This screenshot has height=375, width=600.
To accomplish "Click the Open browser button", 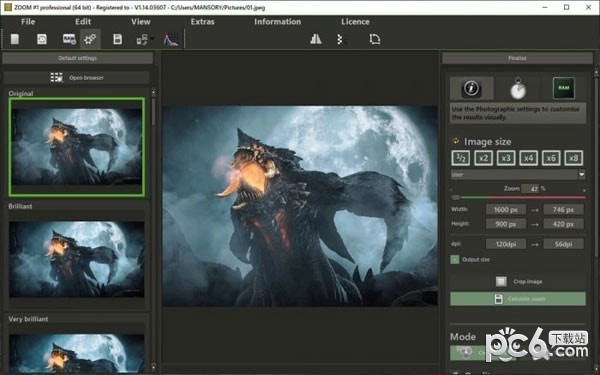I will click(x=77, y=78).
